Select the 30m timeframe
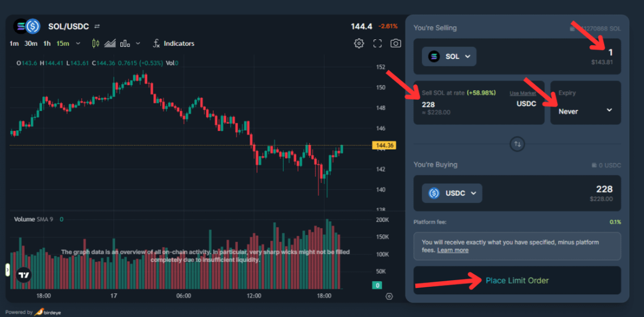Viewport: 644px width, 317px height. [x=30, y=43]
